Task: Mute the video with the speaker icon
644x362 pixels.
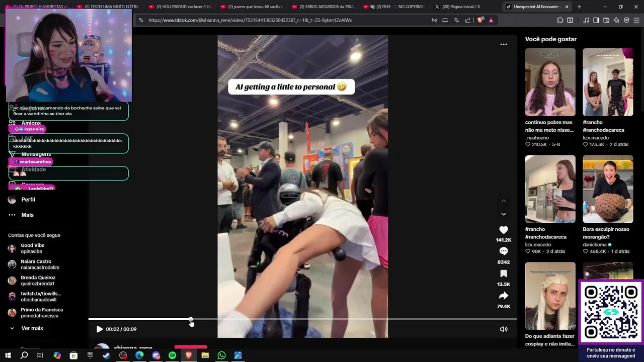Action: pyautogui.click(x=504, y=329)
